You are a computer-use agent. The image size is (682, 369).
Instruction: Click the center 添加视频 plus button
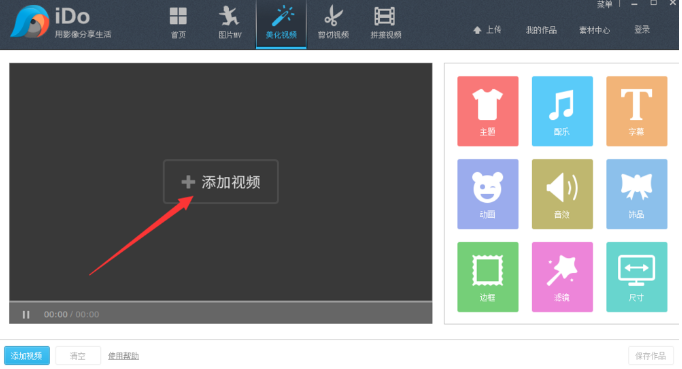click(x=221, y=181)
